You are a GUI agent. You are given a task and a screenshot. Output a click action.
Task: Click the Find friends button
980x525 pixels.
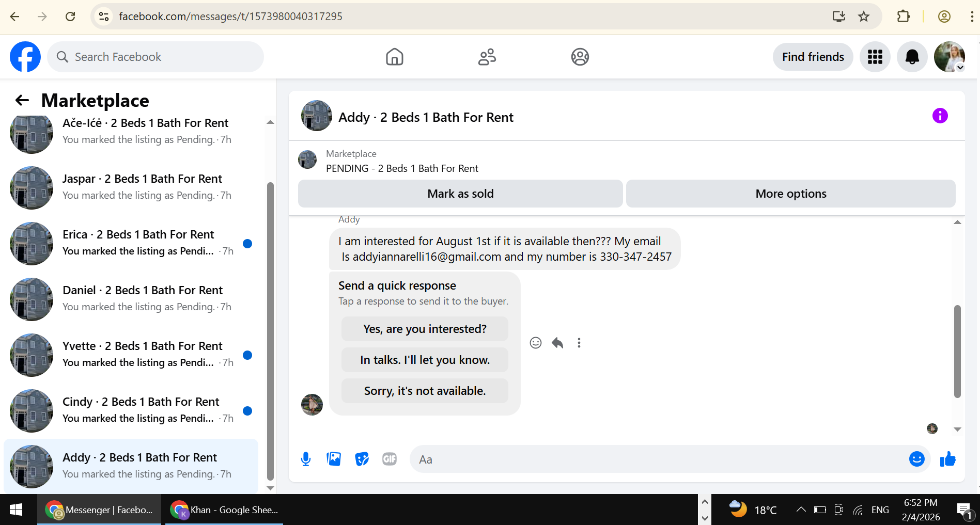click(813, 57)
